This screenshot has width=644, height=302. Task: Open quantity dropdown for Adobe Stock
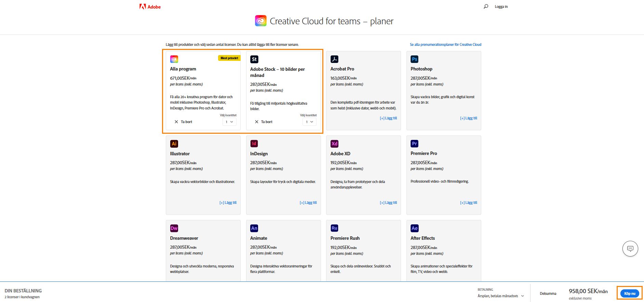pyautogui.click(x=309, y=122)
